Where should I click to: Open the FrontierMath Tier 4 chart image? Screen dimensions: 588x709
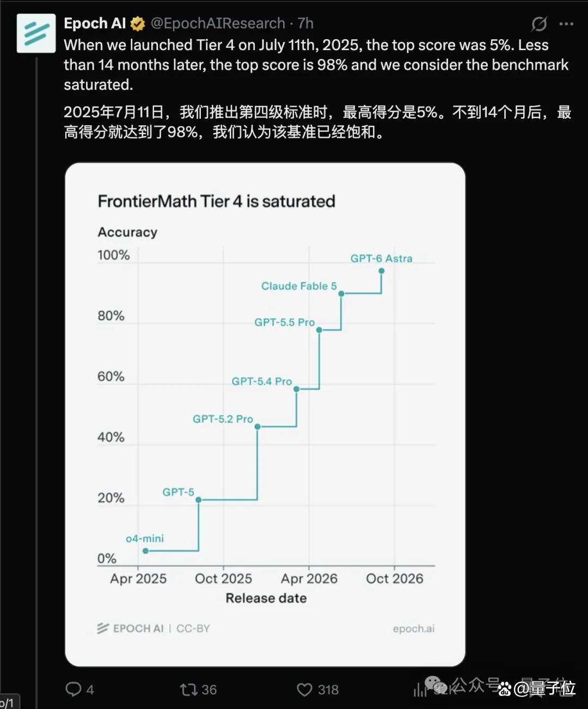pos(265,414)
